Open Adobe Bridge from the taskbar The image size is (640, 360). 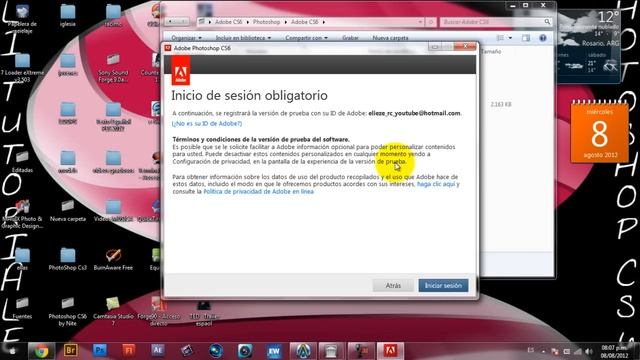pyautogui.click(x=71, y=351)
